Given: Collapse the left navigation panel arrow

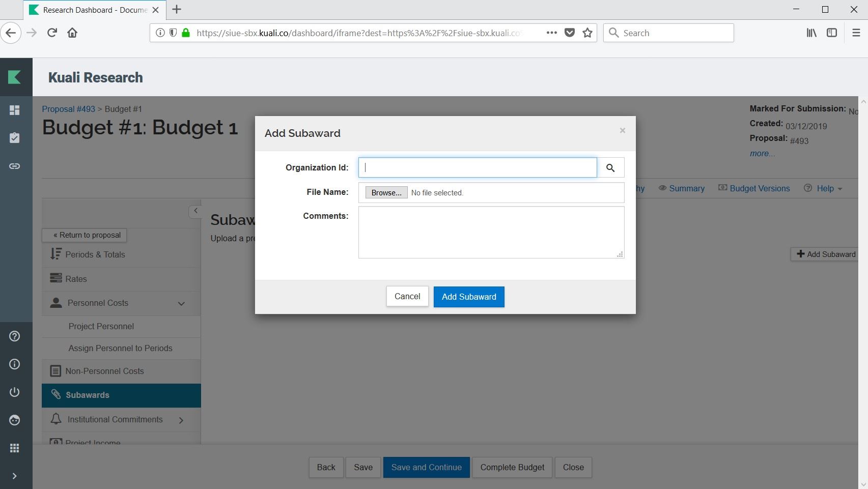Looking at the screenshot, I should pos(195,211).
